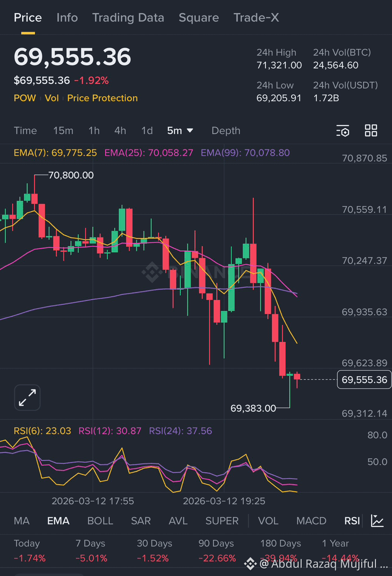Click the 7 Days -5.01% performance
The width and height of the screenshot is (392, 576).
(91, 551)
